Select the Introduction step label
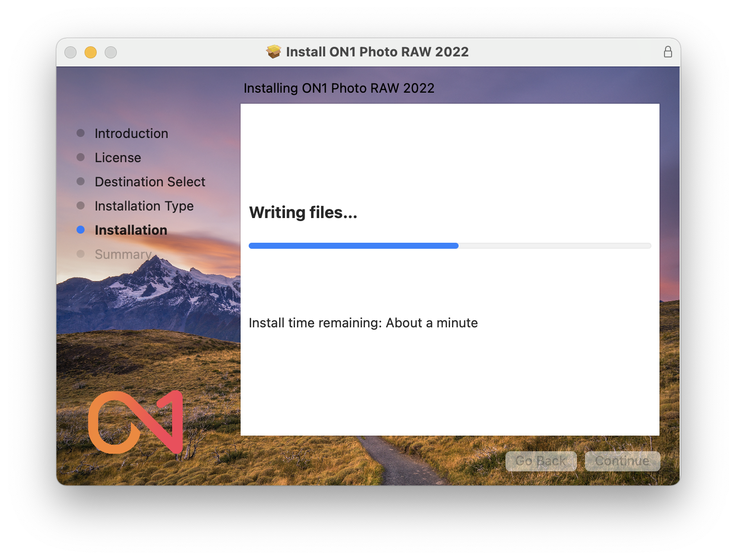 tap(131, 133)
